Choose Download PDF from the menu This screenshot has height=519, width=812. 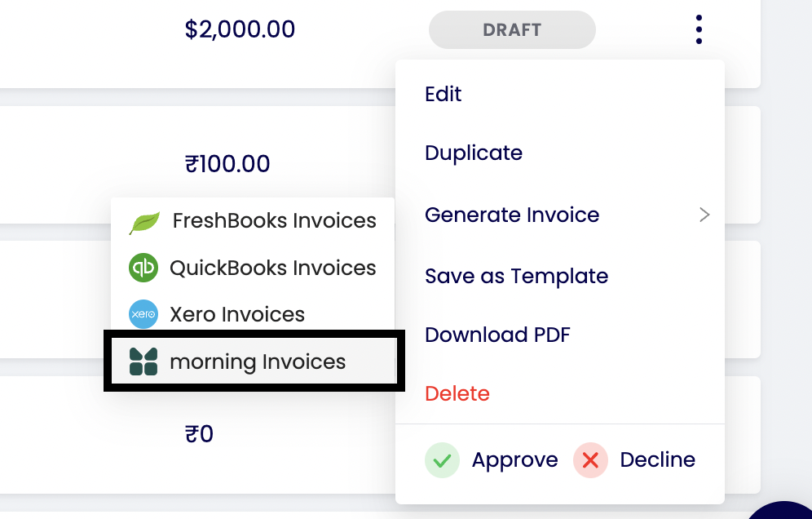[497, 335]
